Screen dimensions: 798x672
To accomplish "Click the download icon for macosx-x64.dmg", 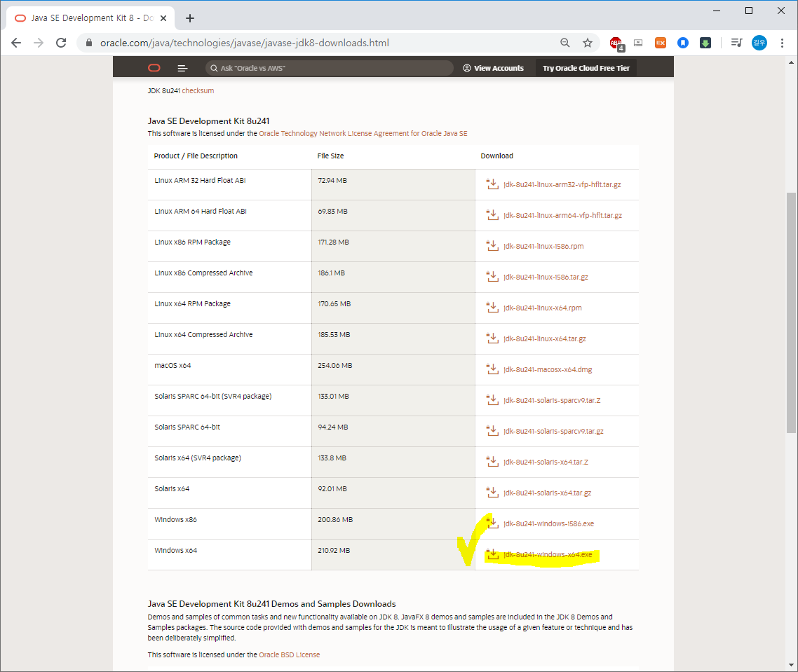I will [x=492, y=369].
